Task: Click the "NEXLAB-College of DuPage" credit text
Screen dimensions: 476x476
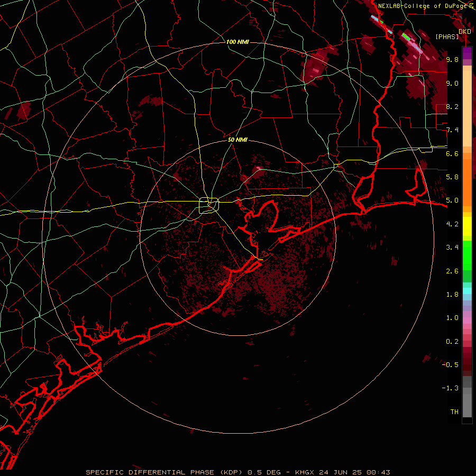Action: coord(423,6)
